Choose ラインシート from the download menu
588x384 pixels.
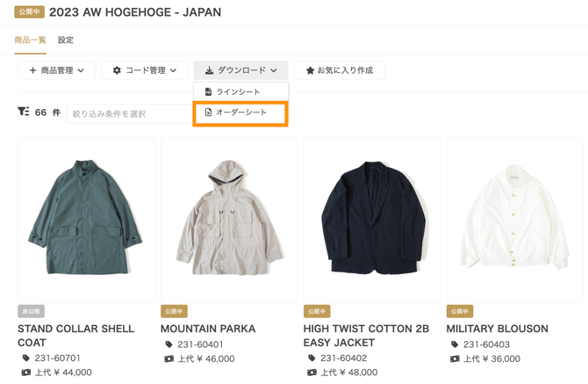tap(240, 91)
